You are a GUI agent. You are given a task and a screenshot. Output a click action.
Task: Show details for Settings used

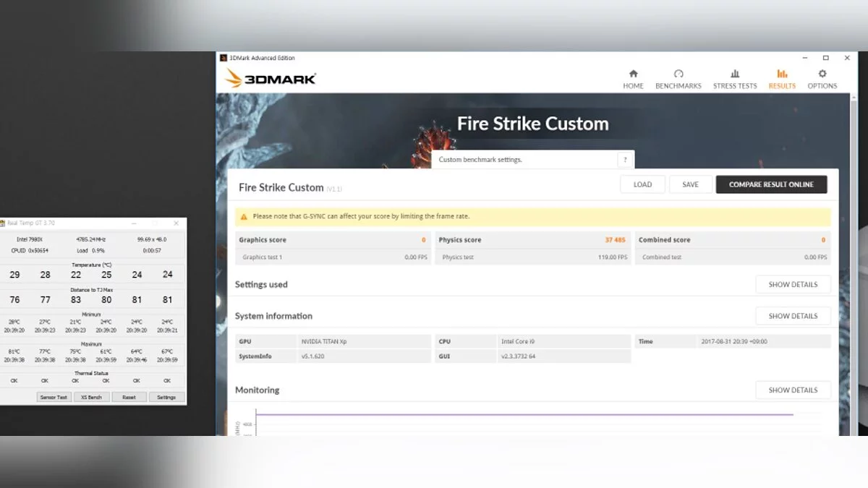point(793,284)
